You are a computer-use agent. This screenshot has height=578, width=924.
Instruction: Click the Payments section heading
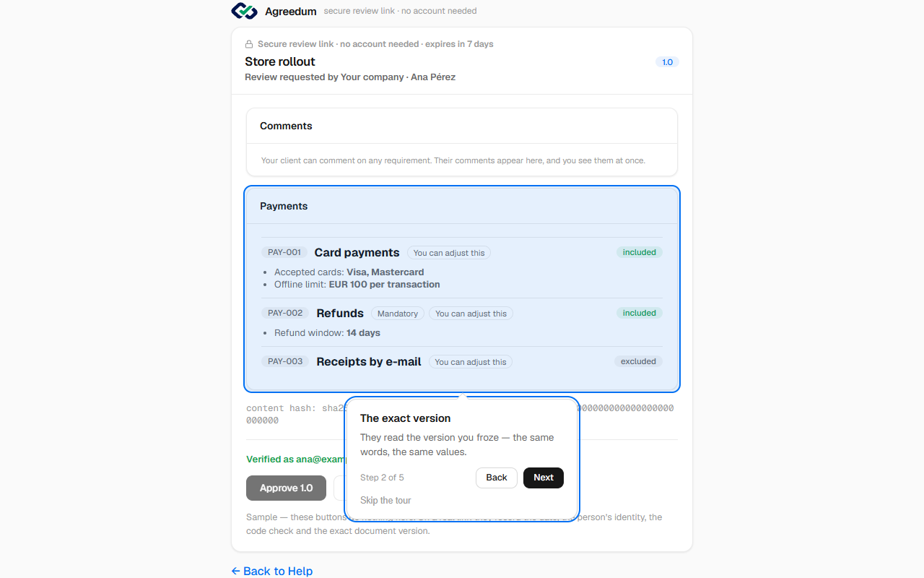coord(284,206)
